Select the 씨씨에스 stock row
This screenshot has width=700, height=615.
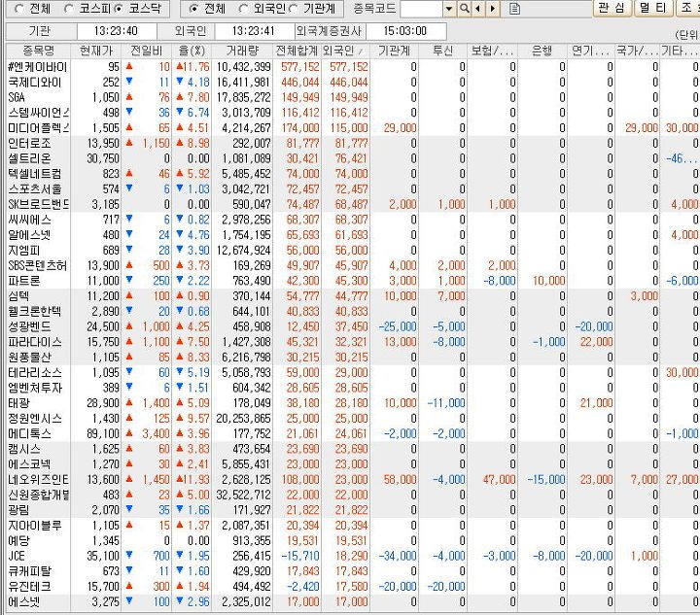(x=353, y=220)
